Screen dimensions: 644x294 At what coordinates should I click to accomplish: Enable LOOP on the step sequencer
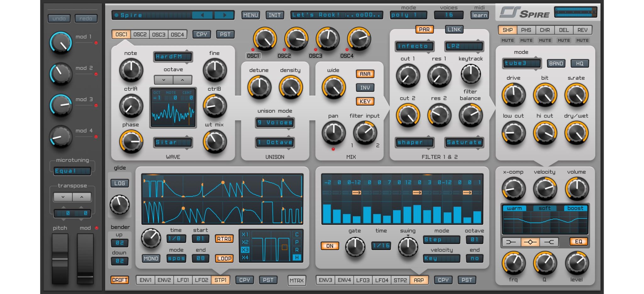coord(224,259)
